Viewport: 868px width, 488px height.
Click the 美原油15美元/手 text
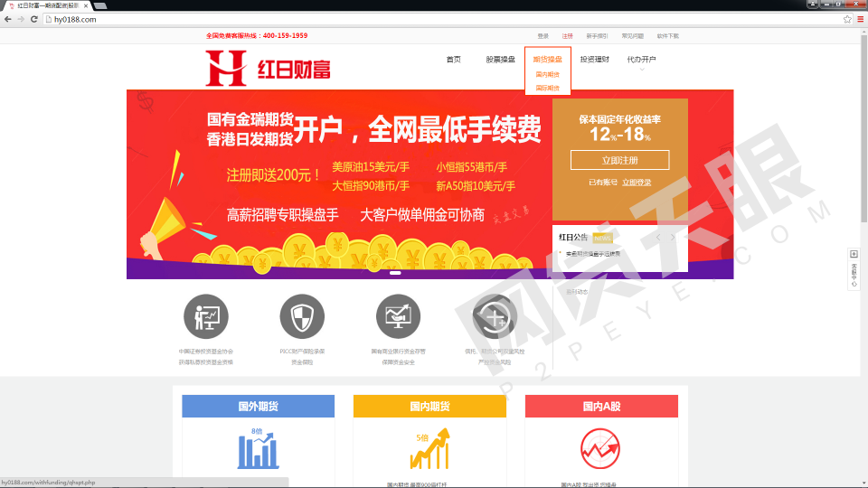371,166
